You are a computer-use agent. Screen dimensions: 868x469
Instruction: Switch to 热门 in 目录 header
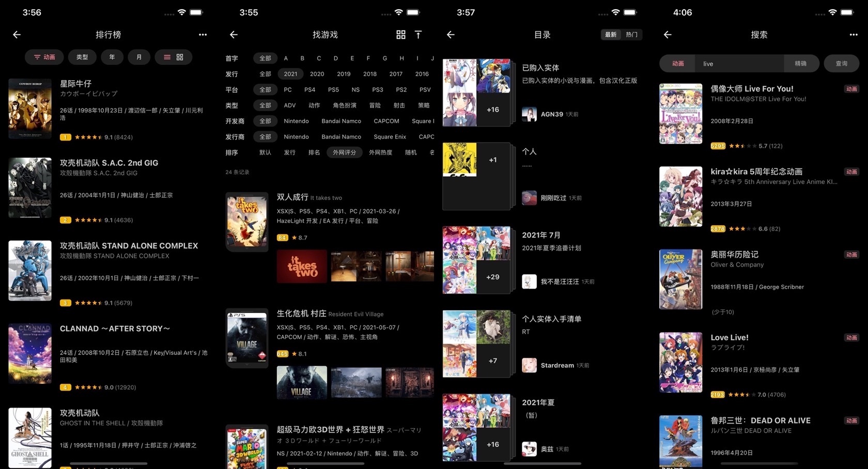point(631,35)
